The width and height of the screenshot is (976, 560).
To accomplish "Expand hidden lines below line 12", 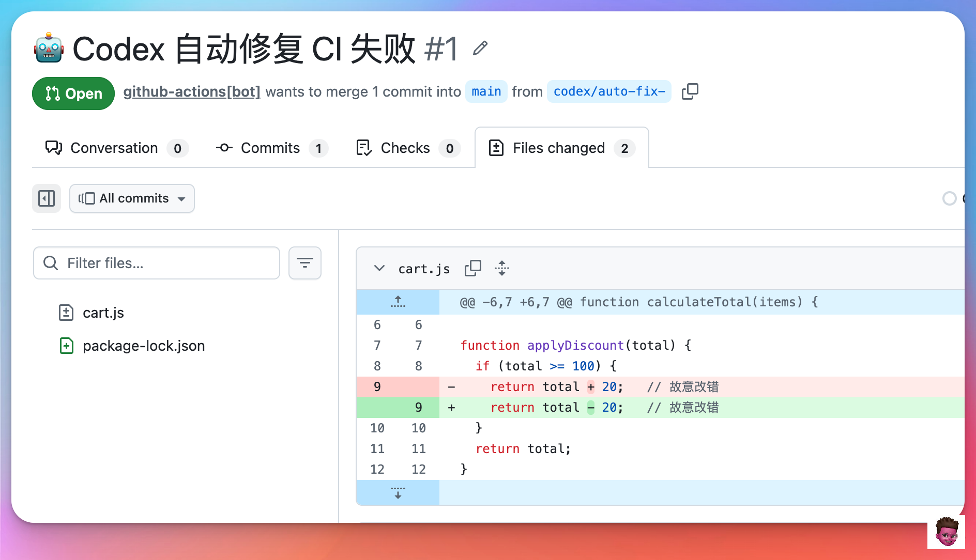I will click(398, 492).
